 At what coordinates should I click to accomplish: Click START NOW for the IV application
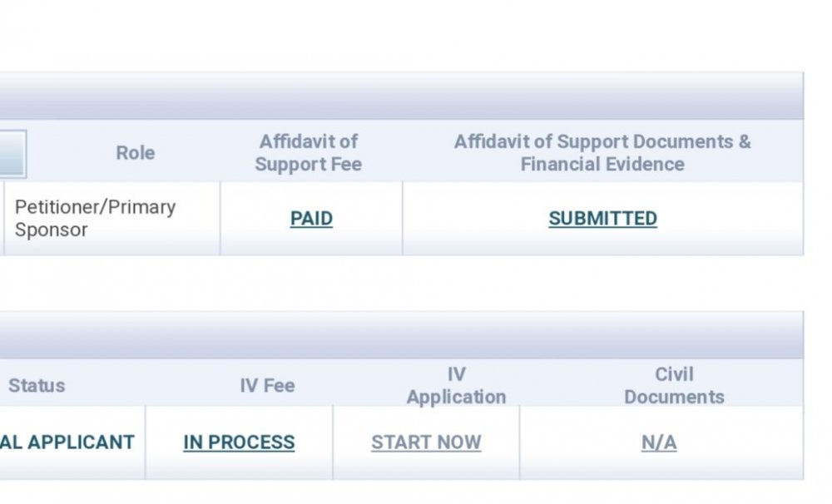point(426,442)
